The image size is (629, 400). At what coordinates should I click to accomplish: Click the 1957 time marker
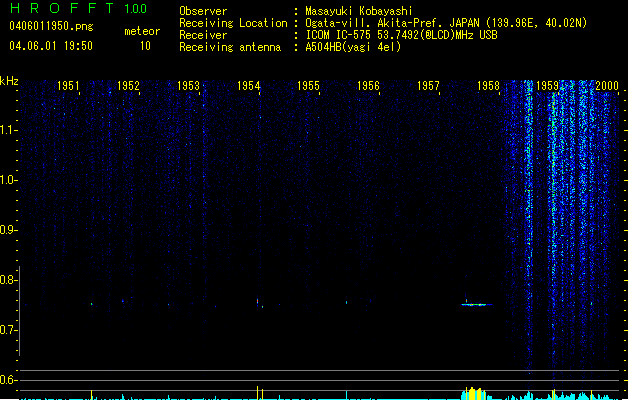point(428,86)
